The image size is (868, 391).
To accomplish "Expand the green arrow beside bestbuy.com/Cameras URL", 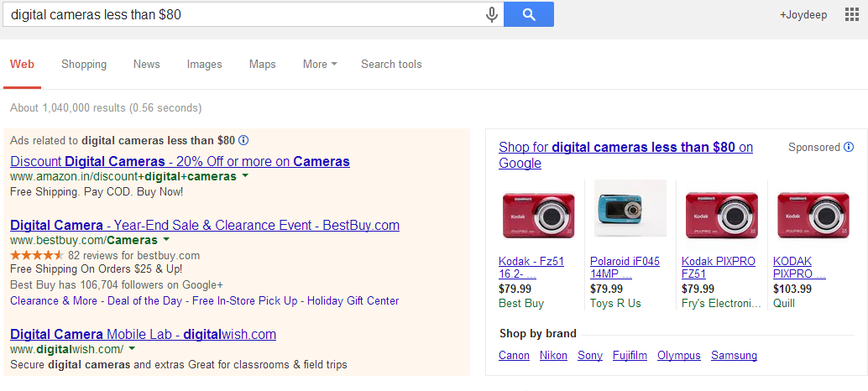I will coord(166,240).
